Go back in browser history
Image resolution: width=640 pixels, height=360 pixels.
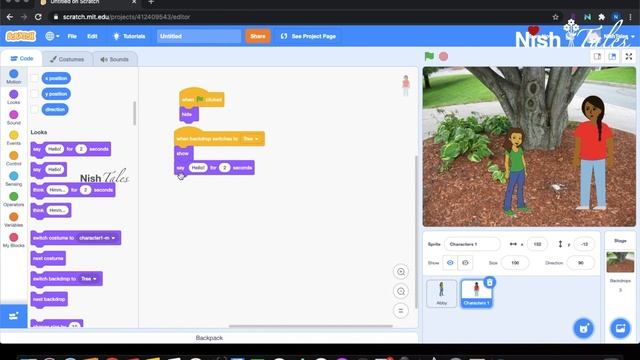pos(10,17)
